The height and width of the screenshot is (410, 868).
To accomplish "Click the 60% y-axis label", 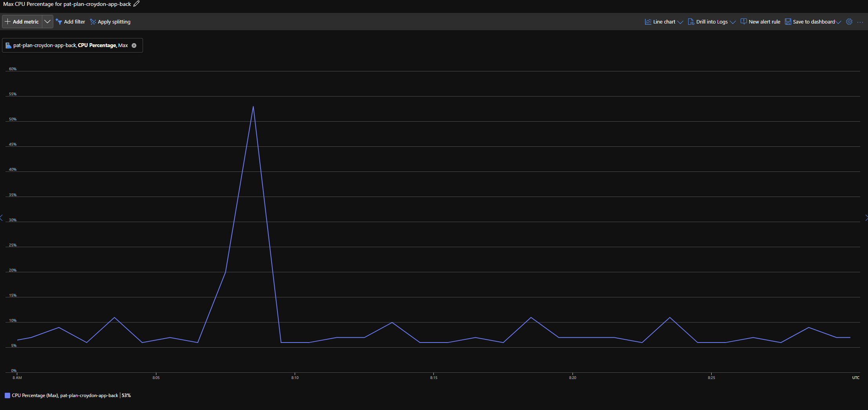I will pos(13,69).
